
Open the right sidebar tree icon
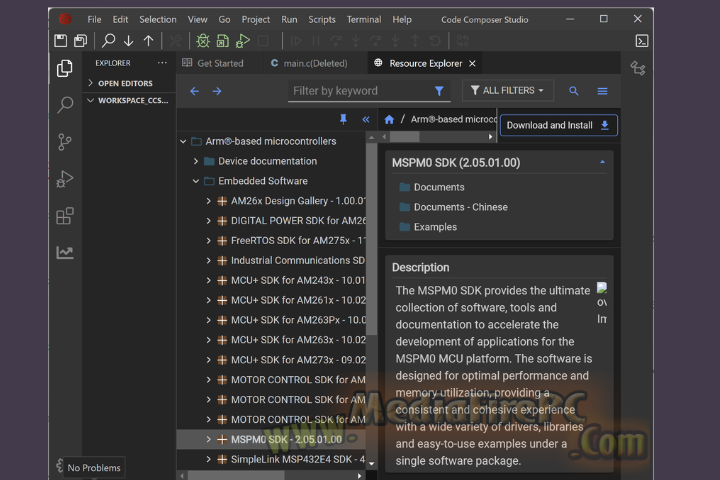pos(638,68)
